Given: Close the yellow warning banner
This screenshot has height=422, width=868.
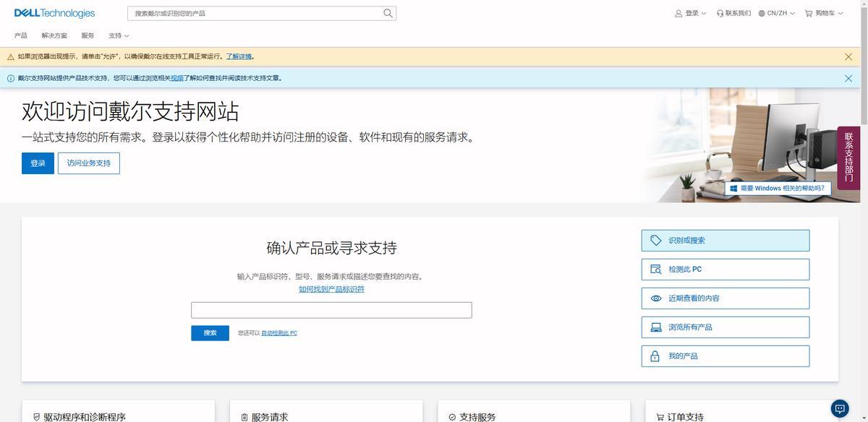Looking at the screenshot, I should pyautogui.click(x=848, y=56).
